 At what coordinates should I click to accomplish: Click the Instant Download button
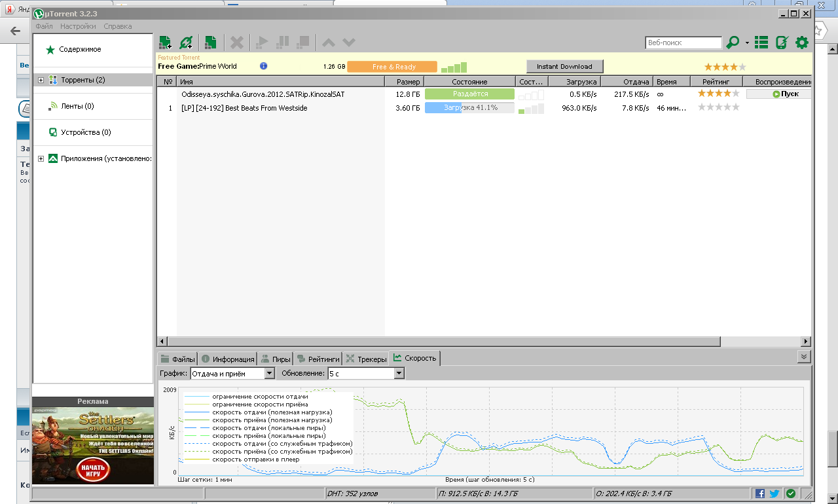point(564,66)
